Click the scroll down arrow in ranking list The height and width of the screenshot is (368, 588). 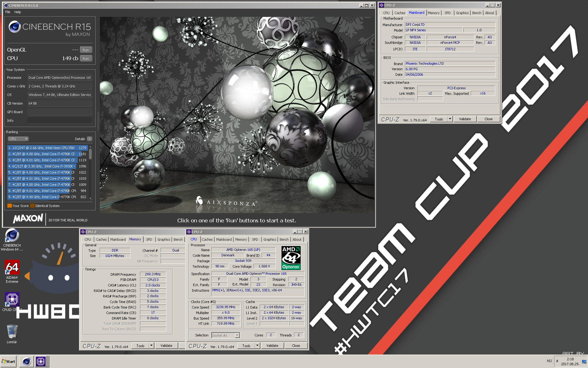click(x=90, y=198)
